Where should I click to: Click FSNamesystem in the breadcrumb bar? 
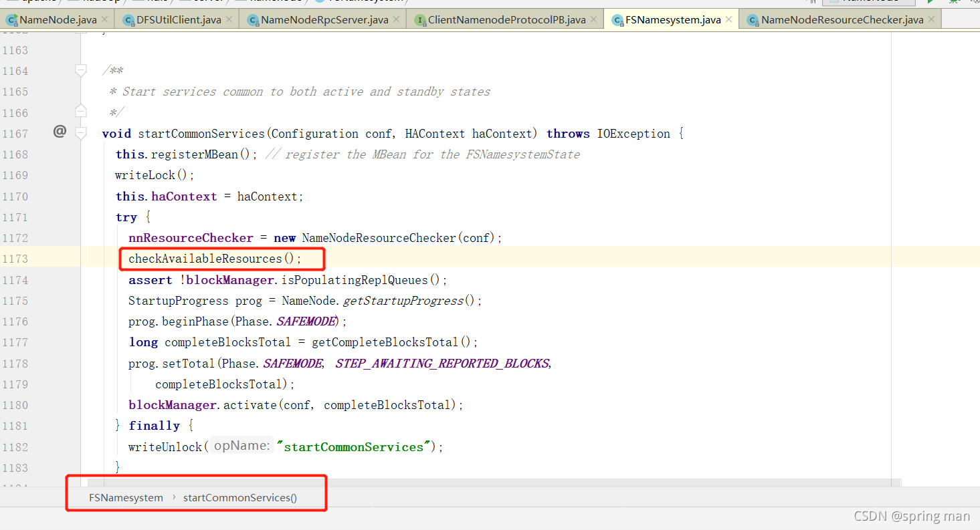click(126, 498)
